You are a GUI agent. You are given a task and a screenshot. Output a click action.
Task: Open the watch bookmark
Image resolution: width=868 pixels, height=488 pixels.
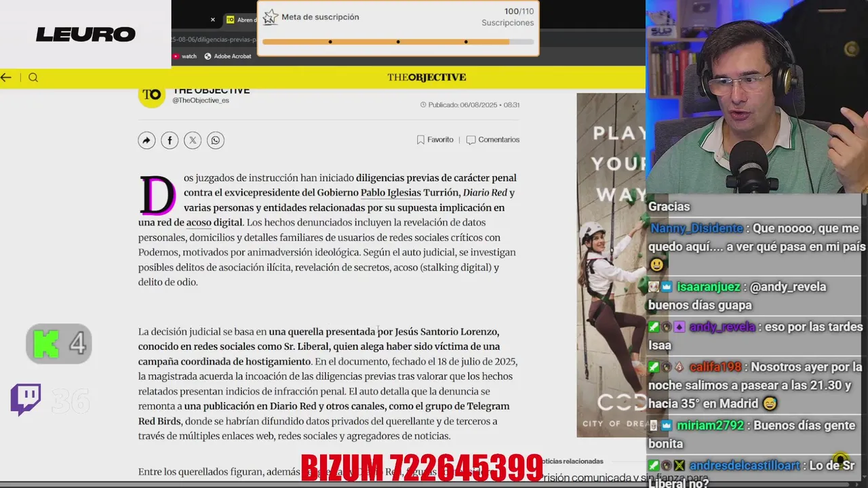(x=184, y=56)
